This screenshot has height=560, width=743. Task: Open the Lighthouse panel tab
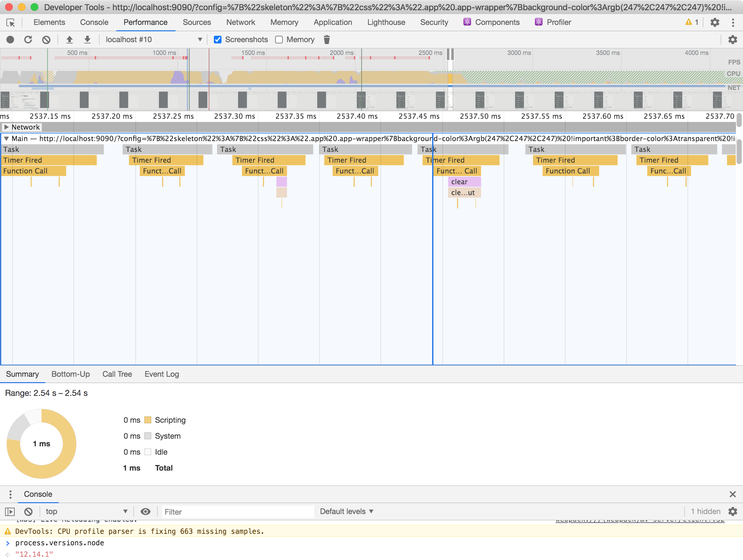click(386, 22)
